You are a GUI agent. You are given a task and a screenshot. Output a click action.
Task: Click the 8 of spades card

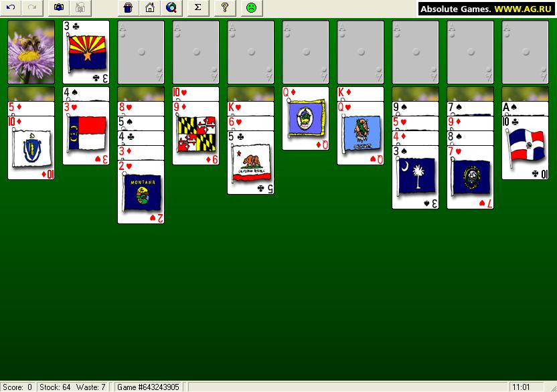(470, 138)
